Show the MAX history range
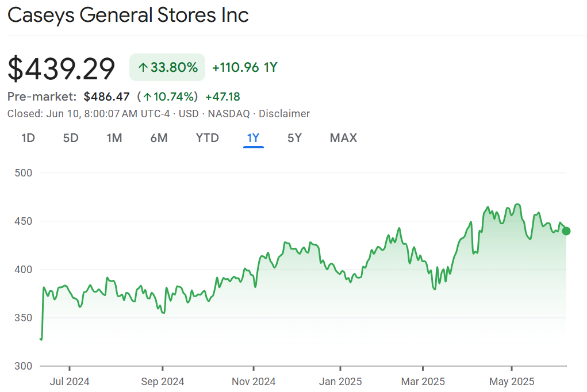This screenshot has width=587, height=392. pos(343,138)
